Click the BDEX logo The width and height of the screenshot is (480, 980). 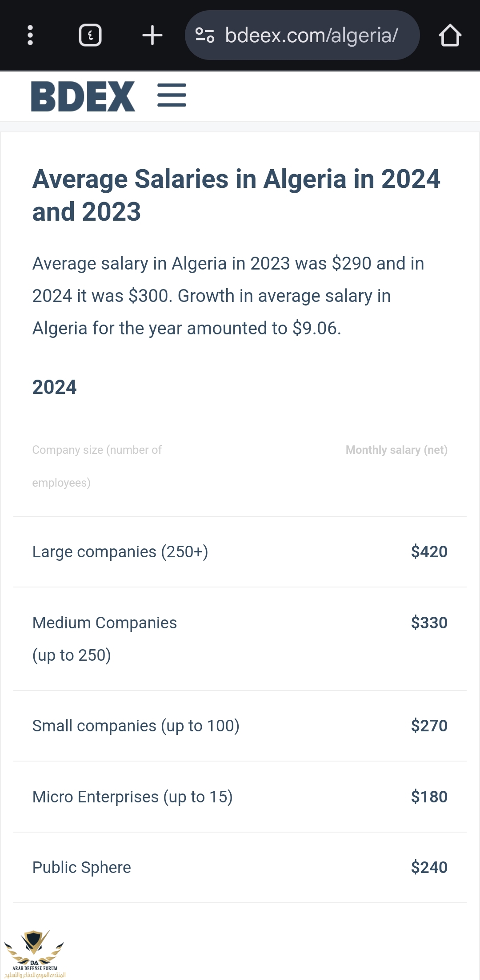point(83,96)
